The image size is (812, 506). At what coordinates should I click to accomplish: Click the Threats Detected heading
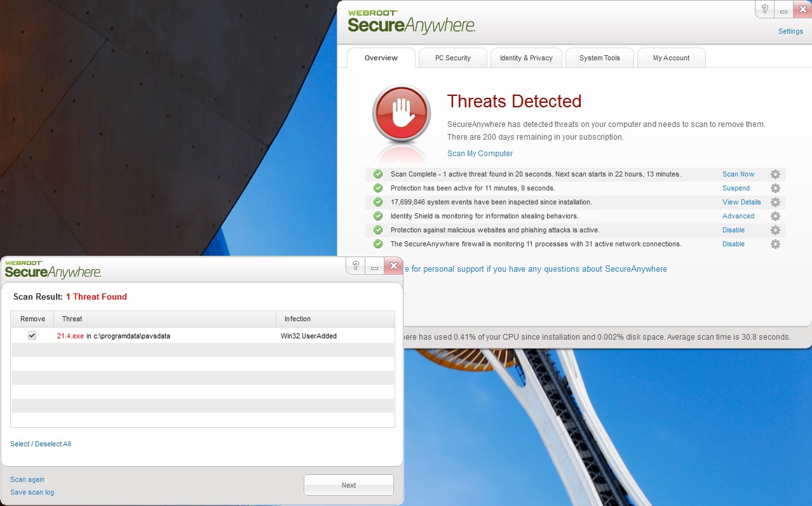pyautogui.click(x=514, y=102)
